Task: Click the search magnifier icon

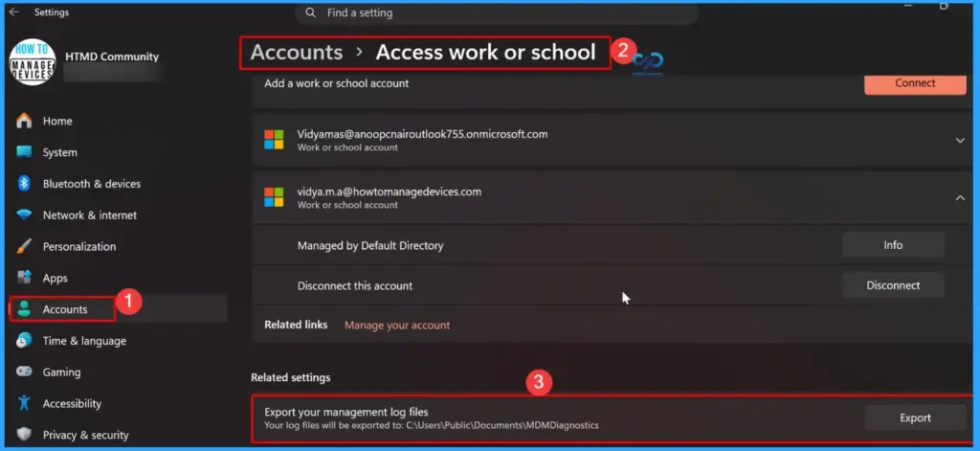Action: click(x=310, y=12)
